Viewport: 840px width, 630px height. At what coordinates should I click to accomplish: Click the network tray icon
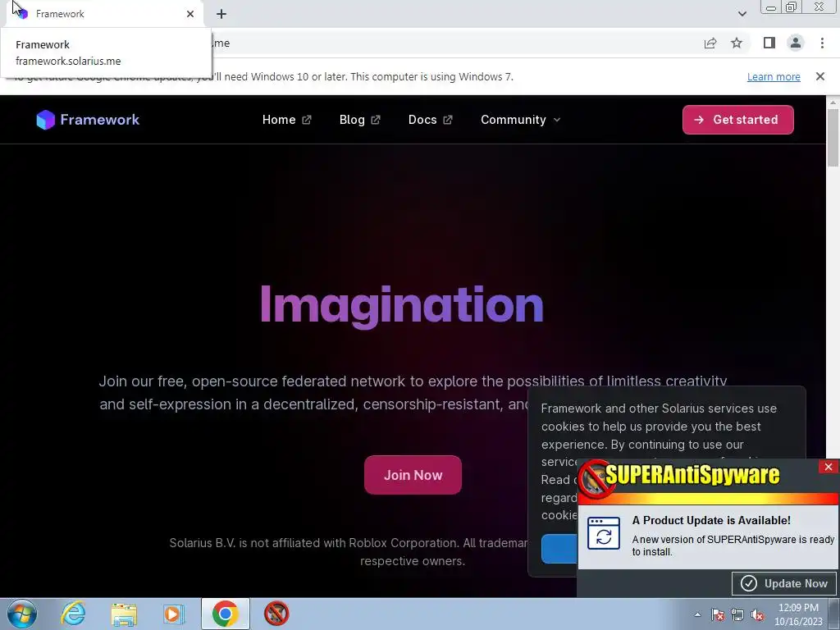coord(737,614)
